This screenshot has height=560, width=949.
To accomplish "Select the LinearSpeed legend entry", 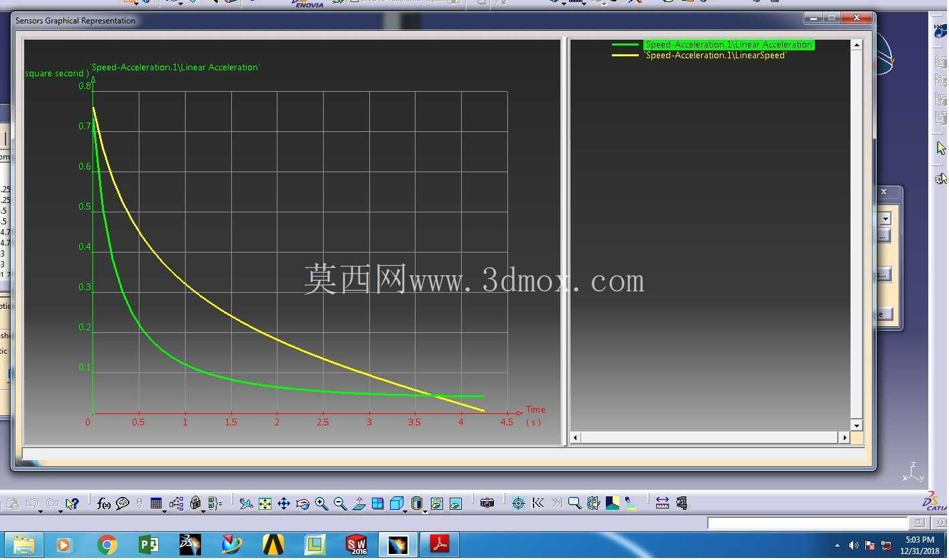I will [x=715, y=55].
